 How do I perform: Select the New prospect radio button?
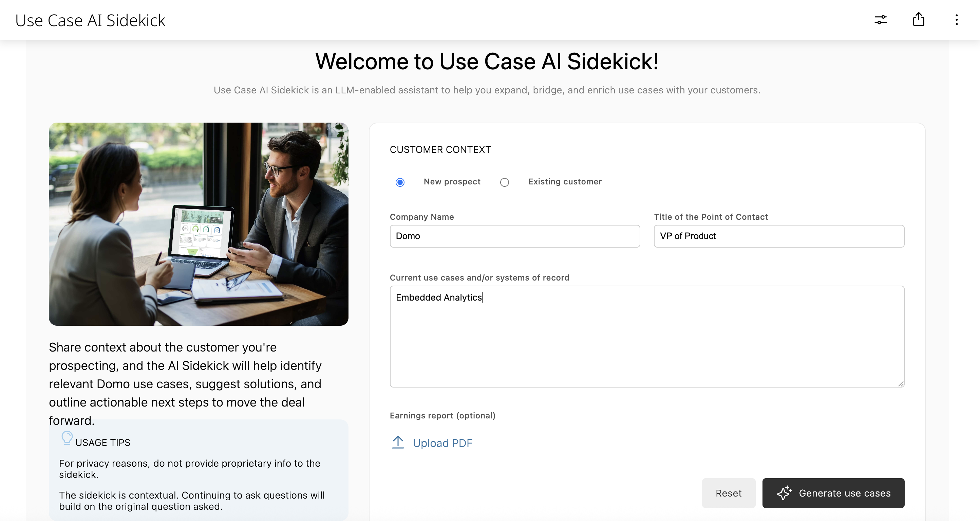[x=400, y=182]
